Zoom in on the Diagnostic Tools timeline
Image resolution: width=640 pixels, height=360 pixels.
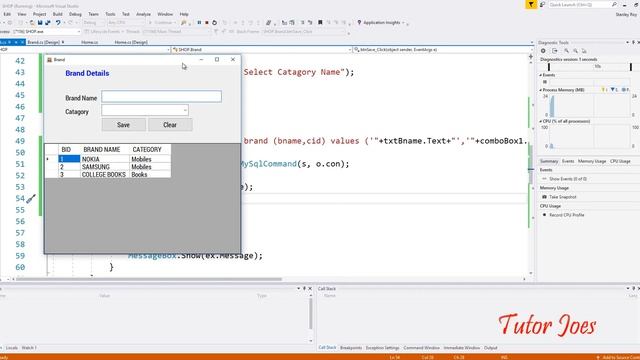coord(567,51)
